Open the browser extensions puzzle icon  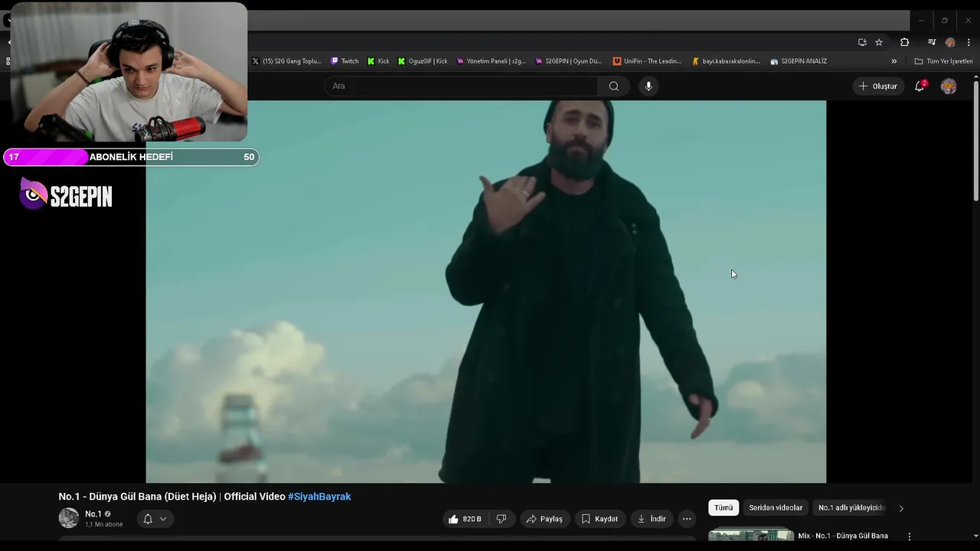pos(904,42)
